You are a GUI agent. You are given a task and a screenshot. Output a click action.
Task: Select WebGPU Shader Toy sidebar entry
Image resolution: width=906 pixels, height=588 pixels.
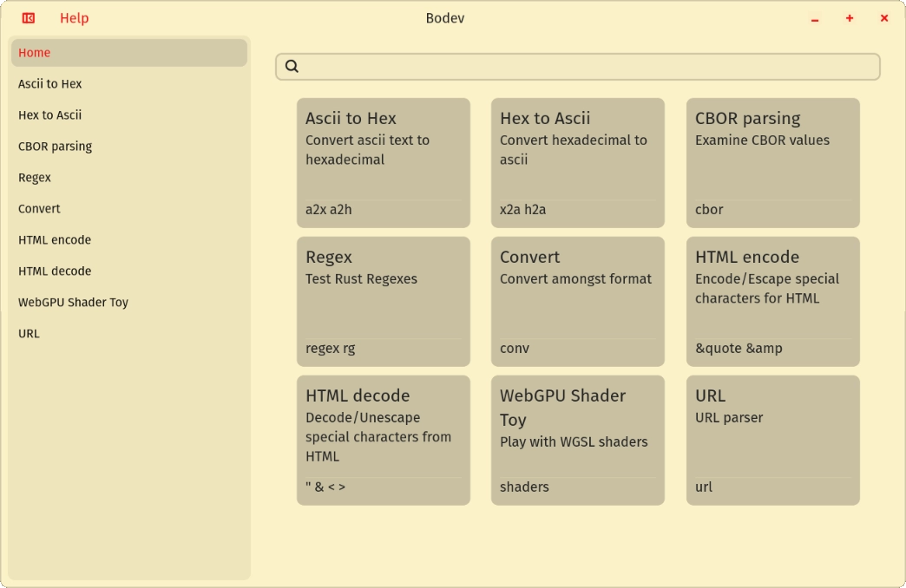click(73, 303)
